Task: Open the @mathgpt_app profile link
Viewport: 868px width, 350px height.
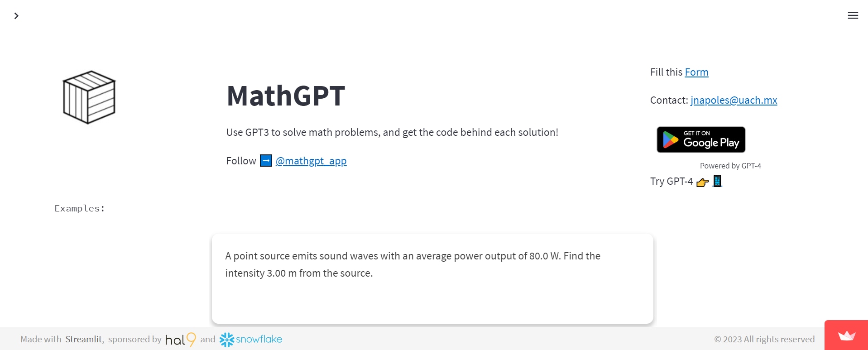Action: coord(311,161)
